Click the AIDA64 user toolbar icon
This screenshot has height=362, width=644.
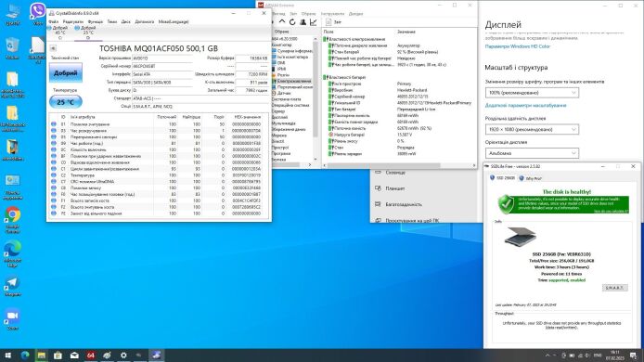coord(303,22)
